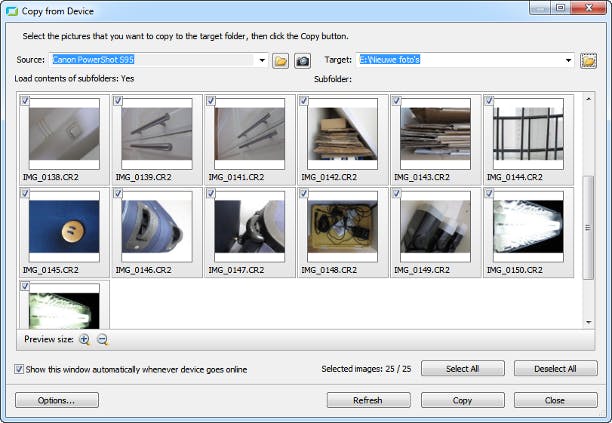Browse for target folder icon
Screen dimensions: 612x423
589,61
